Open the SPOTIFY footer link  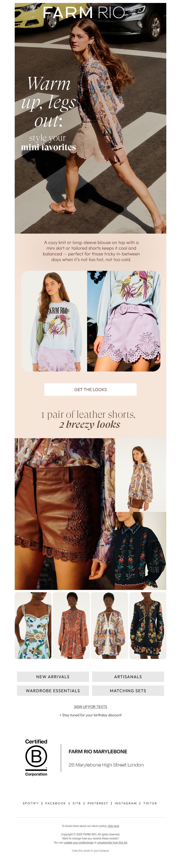pos(31,803)
